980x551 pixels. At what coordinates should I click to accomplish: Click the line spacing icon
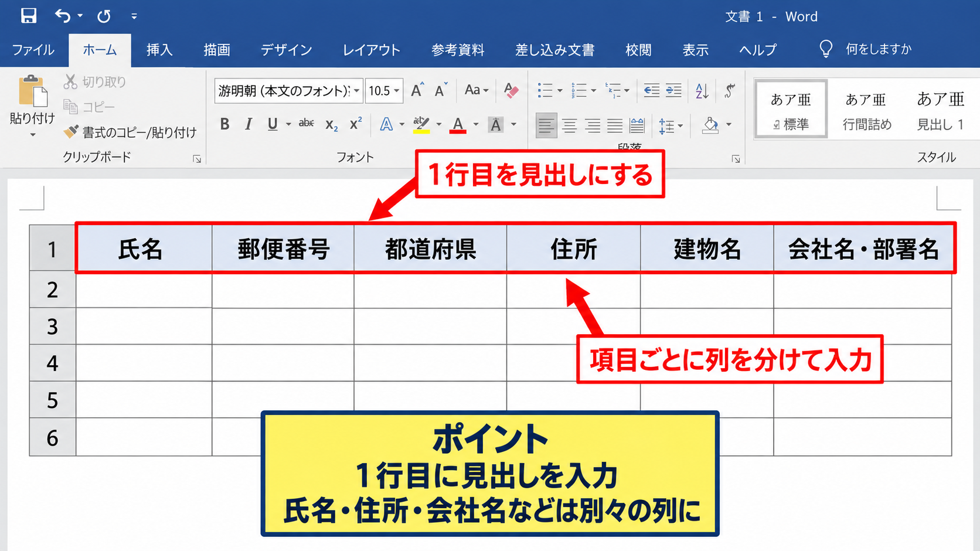point(666,125)
